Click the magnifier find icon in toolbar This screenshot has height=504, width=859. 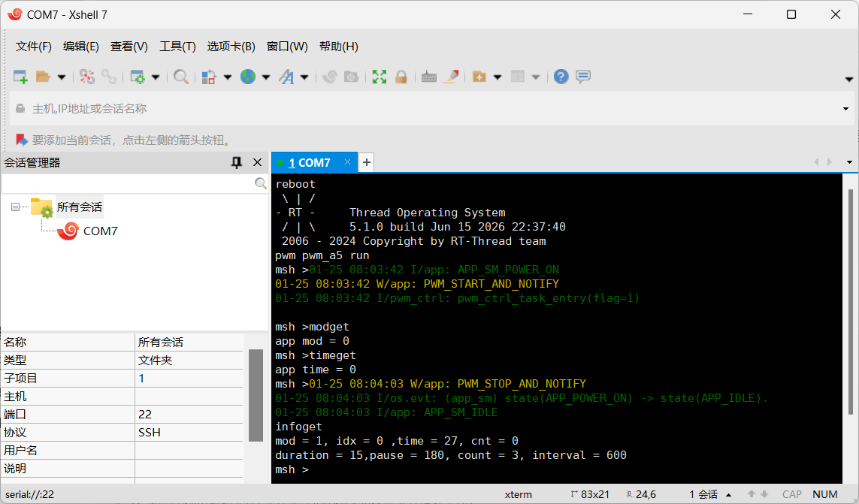[x=181, y=77]
